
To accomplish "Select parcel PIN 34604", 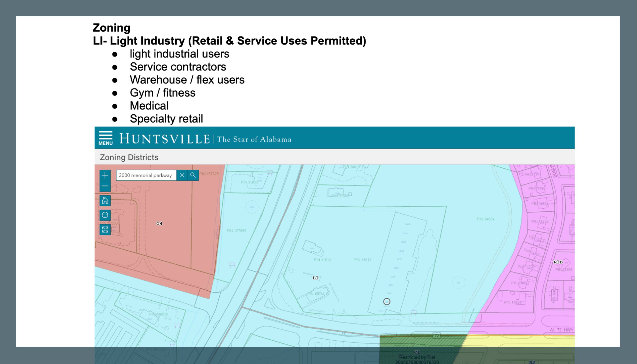I will (485, 219).
